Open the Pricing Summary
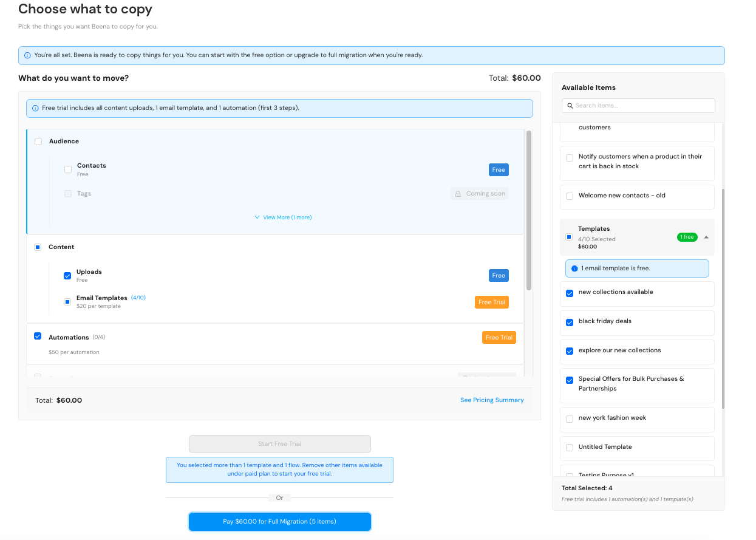The height and width of the screenshot is (540, 756). point(492,400)
